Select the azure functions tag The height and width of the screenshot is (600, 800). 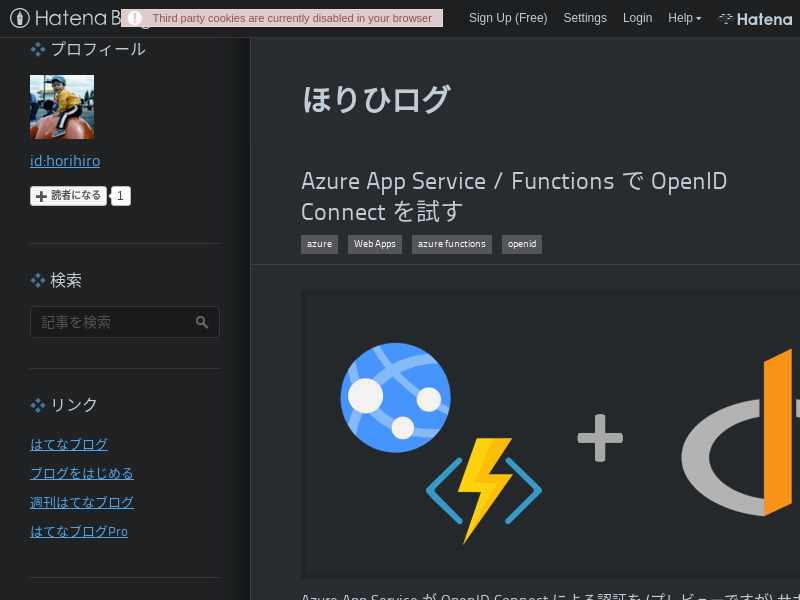pyautogui.click(x=452, y=244)
